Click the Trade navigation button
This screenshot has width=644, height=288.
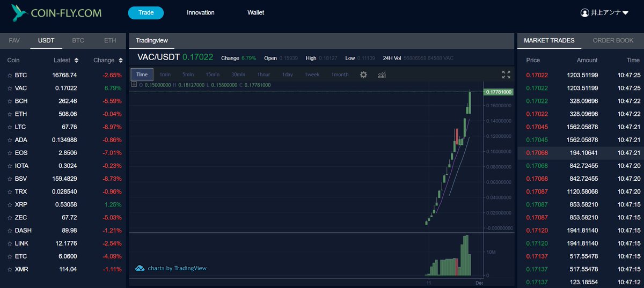pos(146,13)
